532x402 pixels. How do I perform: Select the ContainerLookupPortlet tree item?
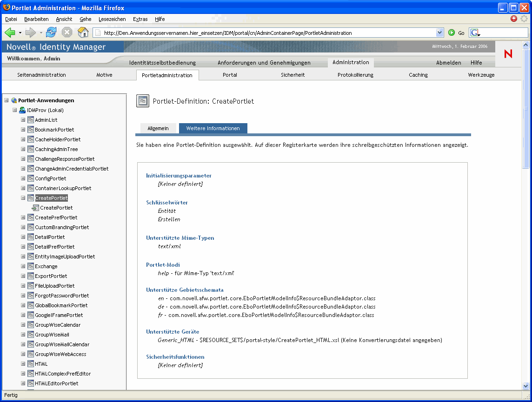click(63, 188)
